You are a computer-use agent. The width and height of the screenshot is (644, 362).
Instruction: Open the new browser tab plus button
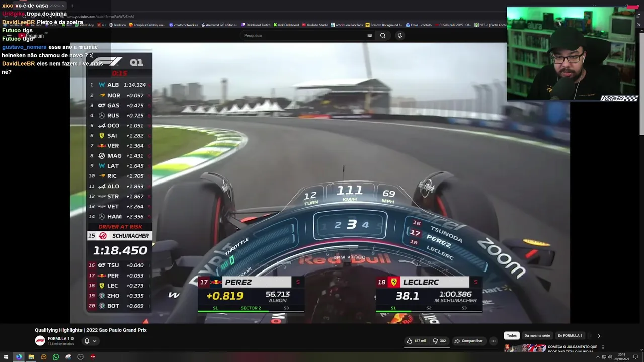[x=72, y=6]
